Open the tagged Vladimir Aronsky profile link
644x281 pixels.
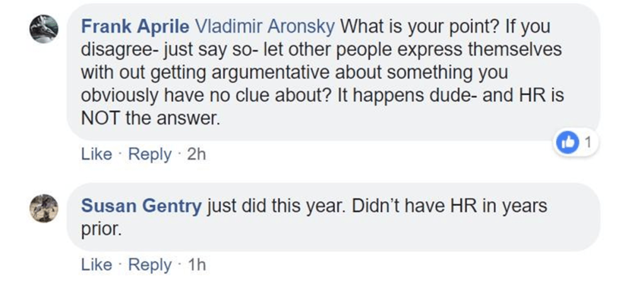[x=267, y=26]
